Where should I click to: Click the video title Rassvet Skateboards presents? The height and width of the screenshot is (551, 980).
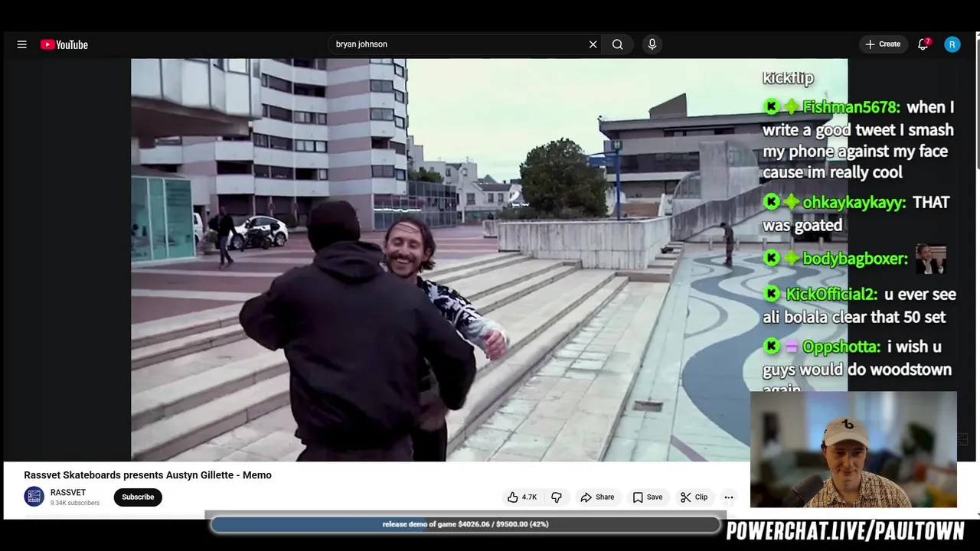(148, 475)
